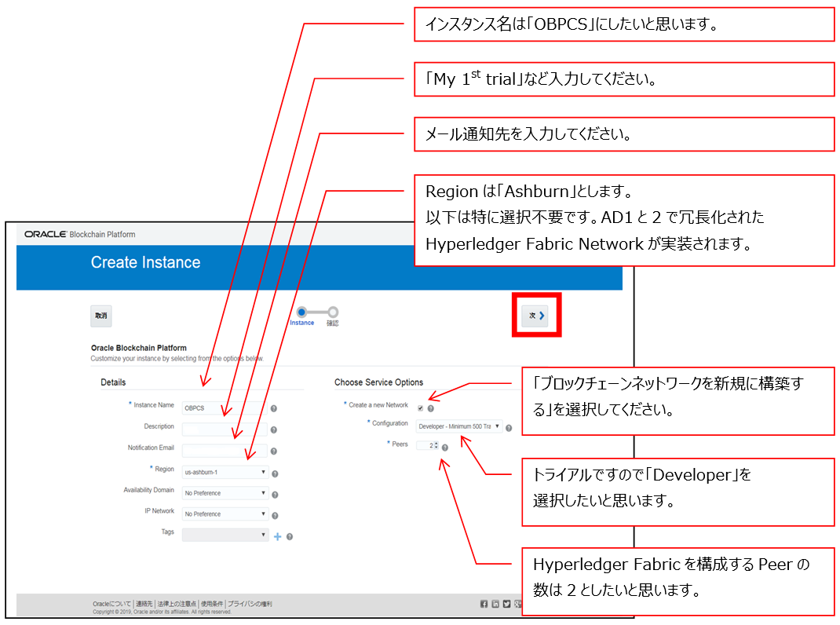Open the Availability Domain dropdown

point(225,493)
